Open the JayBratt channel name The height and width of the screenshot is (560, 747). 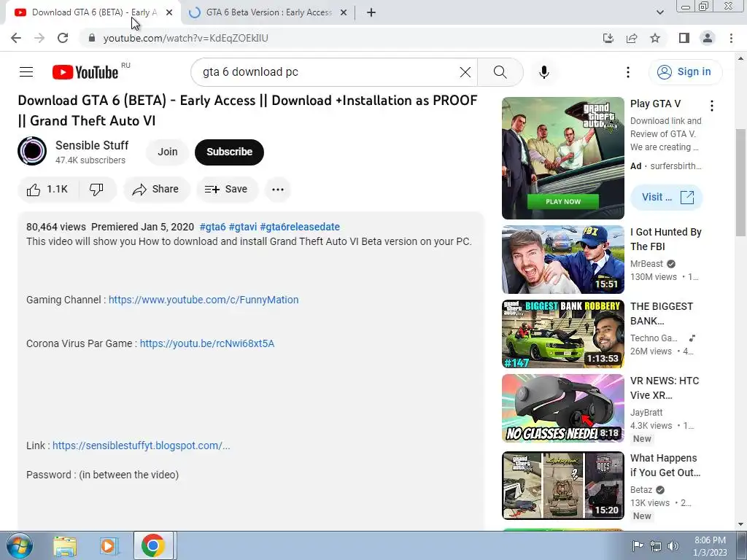tap(646, 413)
